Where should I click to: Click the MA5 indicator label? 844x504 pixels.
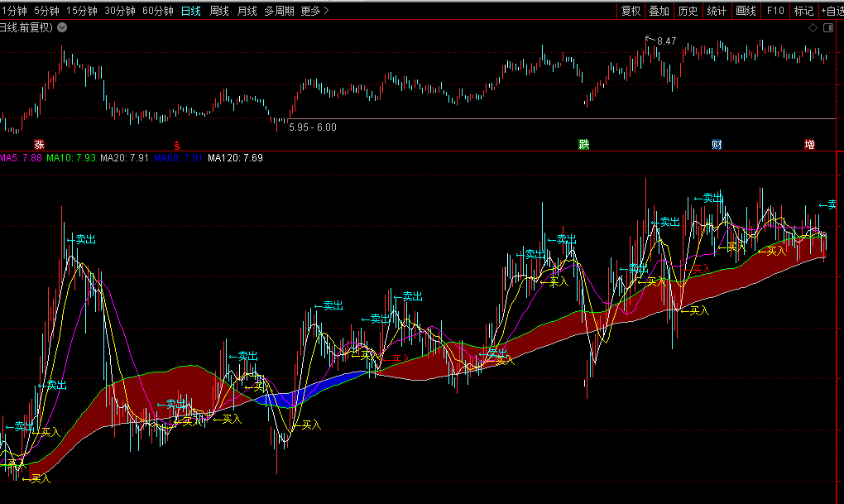click(x=20, y=157)
